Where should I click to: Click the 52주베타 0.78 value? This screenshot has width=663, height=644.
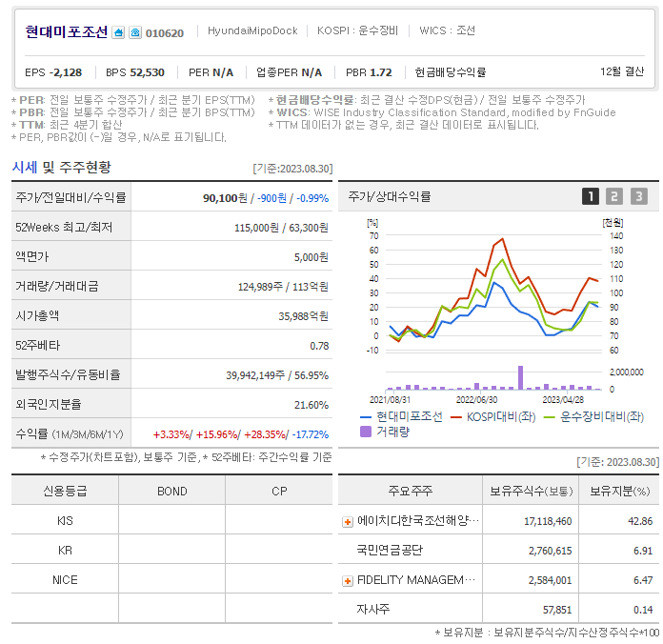(x=319, y=346)
